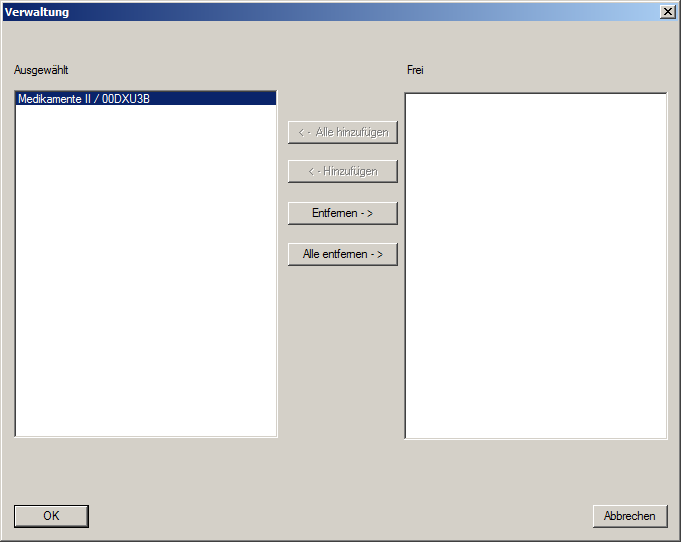This screenshot has width=681, height=542.
Task: Accept changes by clicking OK
Action: (x=51, y=516)
